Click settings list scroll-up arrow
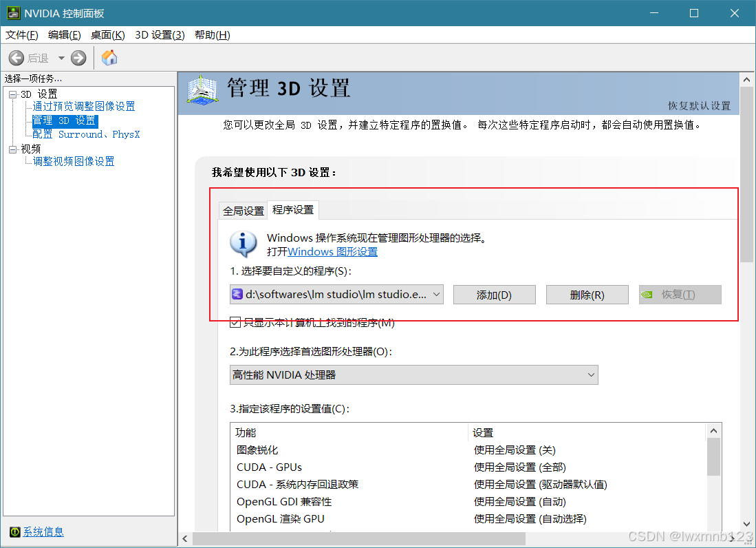This screenshot has width=756, height=548. click(713, 431)
